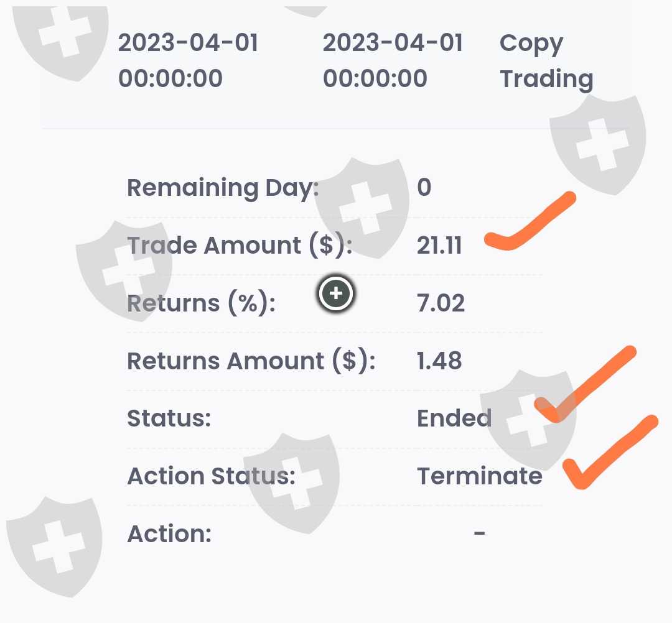Select the Copy Trading text
Viewport: 672px width, 623px height.
coord(546,61)
